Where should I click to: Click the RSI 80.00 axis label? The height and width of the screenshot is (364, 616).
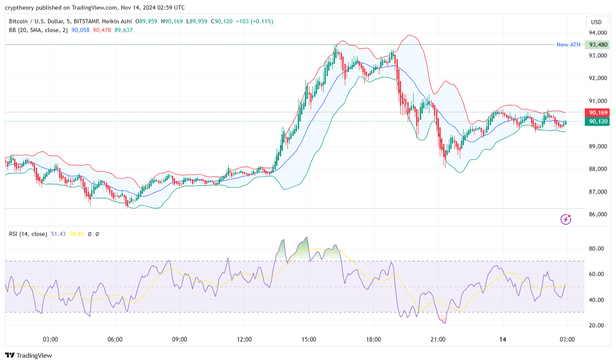(596, 249)
